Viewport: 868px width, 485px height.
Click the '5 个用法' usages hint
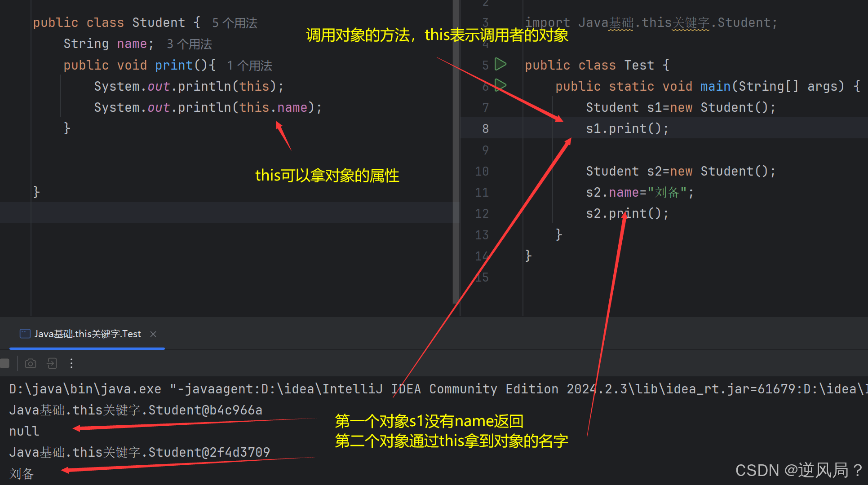[235, 23]
